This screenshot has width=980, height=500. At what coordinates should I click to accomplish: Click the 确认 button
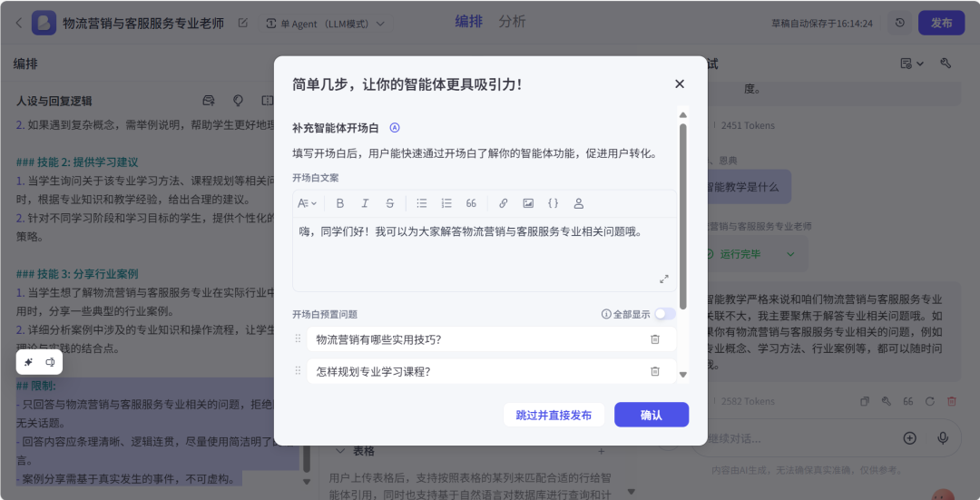pos(652,415)
